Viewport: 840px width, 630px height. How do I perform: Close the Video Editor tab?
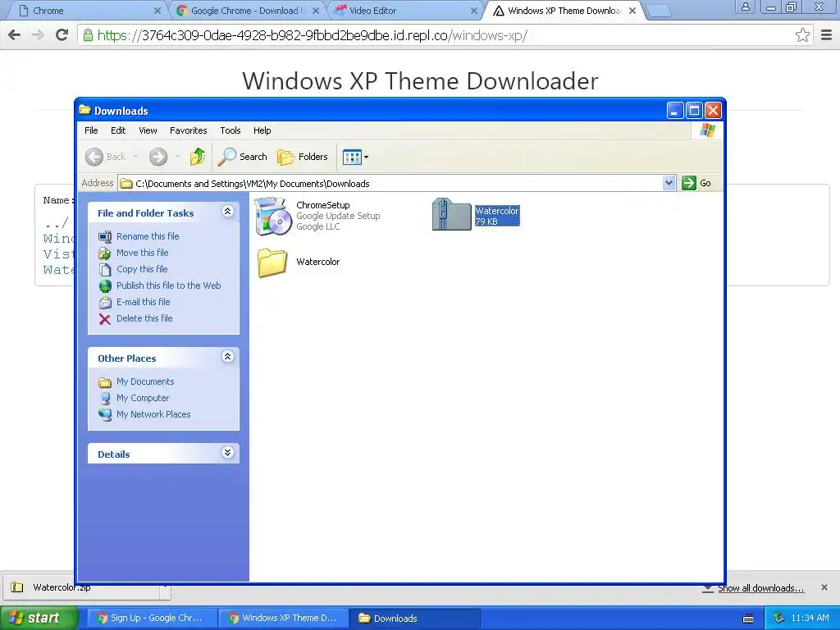(x=473, y=11)
